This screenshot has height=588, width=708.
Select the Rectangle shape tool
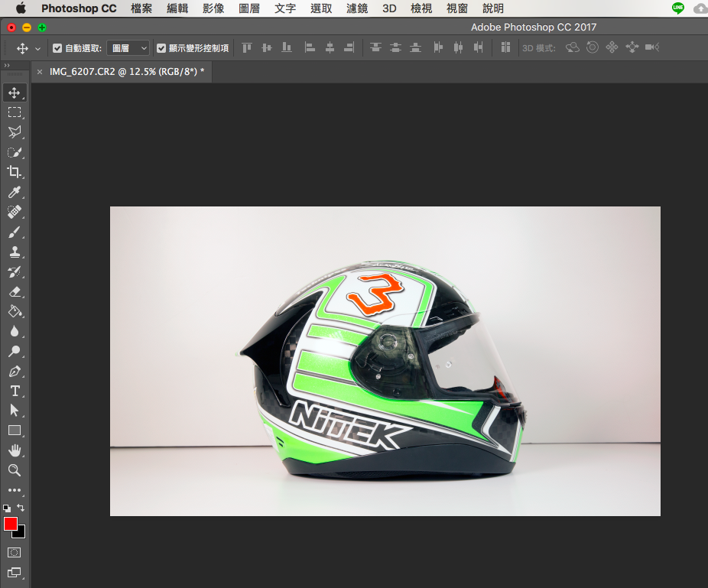15,430
